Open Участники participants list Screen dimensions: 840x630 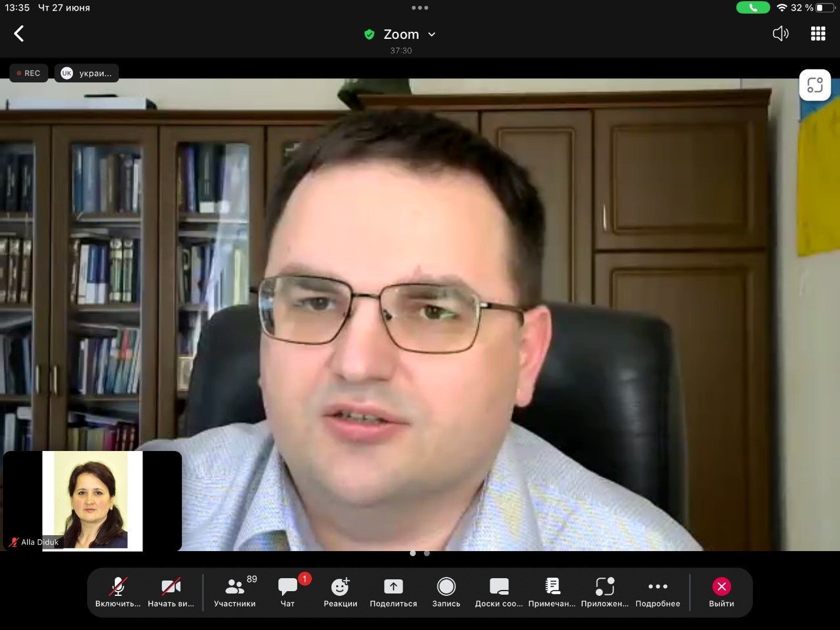coord(235,592)
